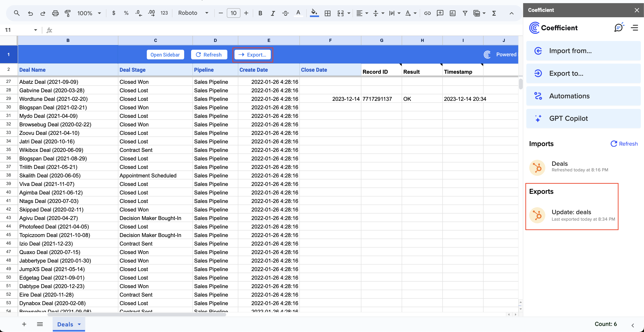Click the Coefficient chat support icon
644x332 pixels.
(619, 28)
